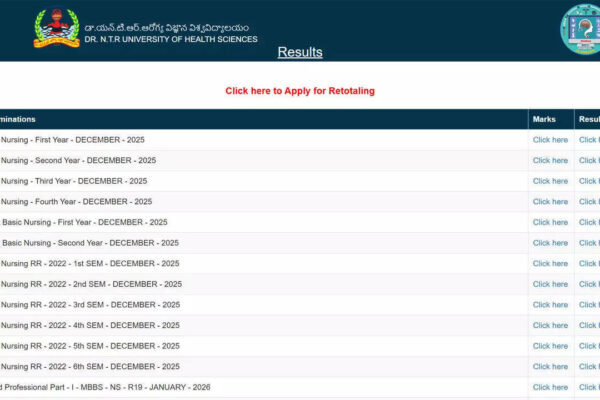The width and height of the screenshot is (600, 400).
Task: Click the Marks column header
Action: click(x=544, y=119)
